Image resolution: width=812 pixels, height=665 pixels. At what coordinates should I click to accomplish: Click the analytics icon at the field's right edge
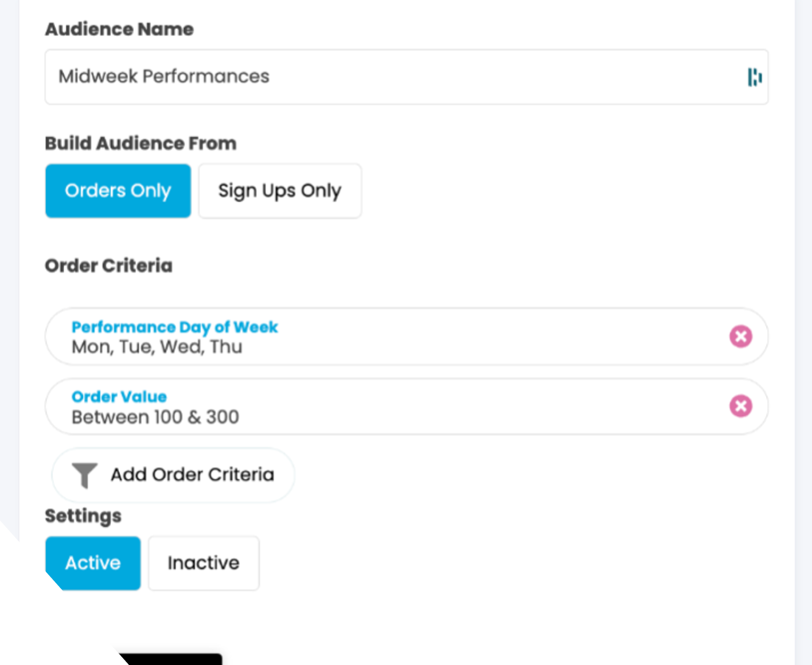755,77
